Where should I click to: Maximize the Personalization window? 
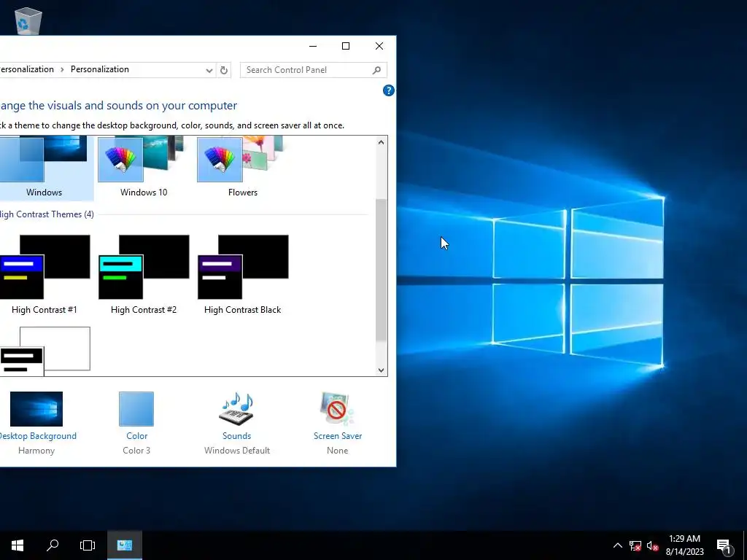pyautogui.click(x=346, y=46)
